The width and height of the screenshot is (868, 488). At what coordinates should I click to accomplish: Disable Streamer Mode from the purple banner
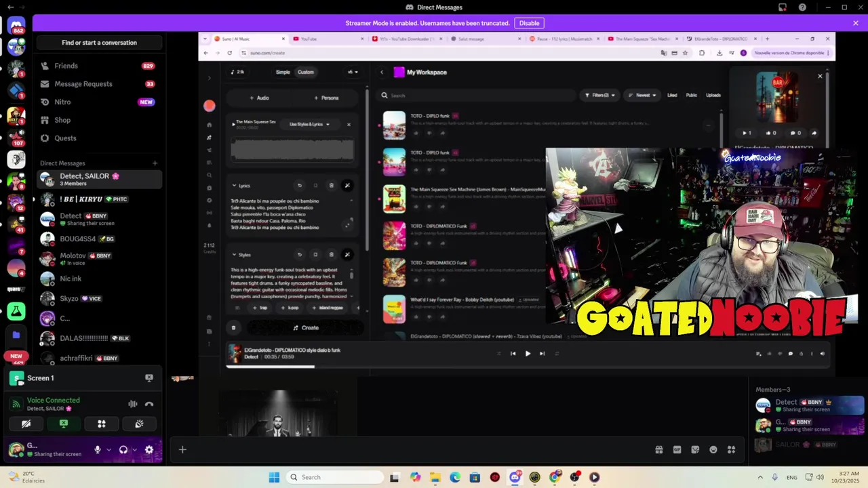click(x=529, y=23)
